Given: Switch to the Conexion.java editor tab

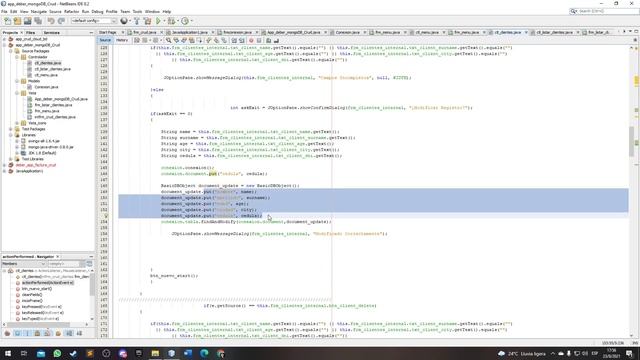Looking at the screenshot, I should click(347, 32).
